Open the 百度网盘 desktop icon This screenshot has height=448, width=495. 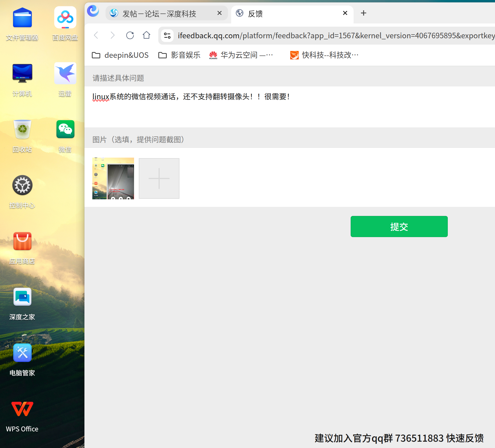point(65,24)
